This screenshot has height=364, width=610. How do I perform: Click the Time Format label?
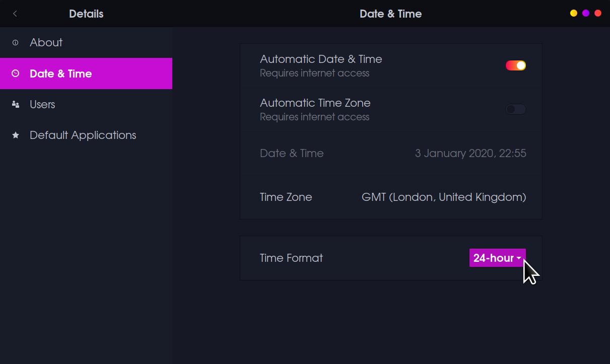(x=291, y=258)
